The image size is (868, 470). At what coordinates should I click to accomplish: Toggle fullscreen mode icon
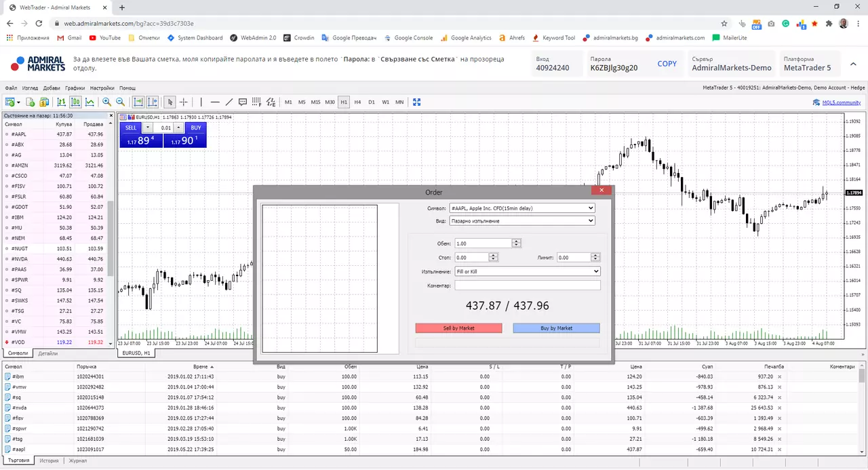pyautogui.click(x=417, y=102)
